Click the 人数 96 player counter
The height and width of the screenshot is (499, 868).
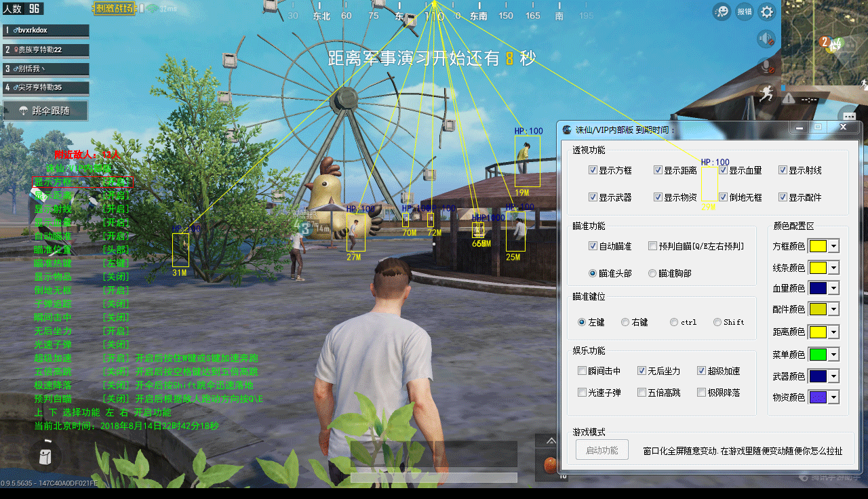[23, 8]
